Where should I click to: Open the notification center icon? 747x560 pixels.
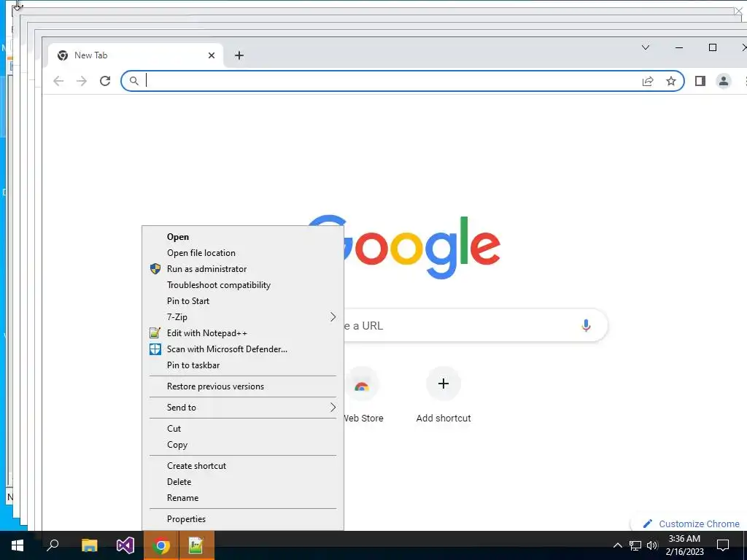point(723,545)
